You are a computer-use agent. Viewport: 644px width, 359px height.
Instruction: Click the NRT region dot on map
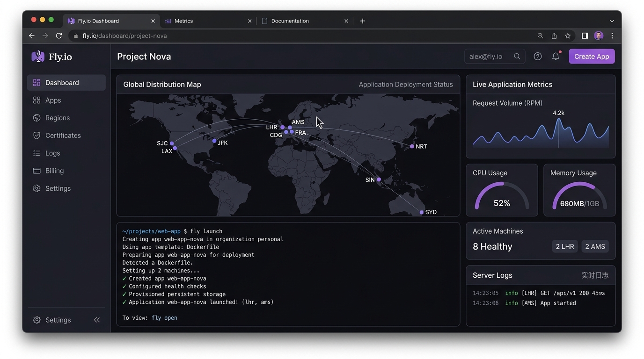(x=412, y=146)
